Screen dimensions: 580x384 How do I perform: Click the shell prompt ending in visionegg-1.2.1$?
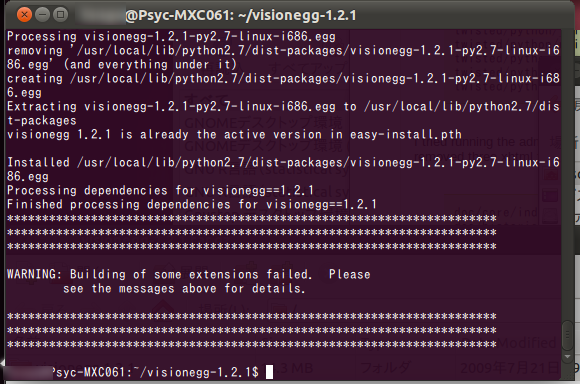(x=132, y=372)
